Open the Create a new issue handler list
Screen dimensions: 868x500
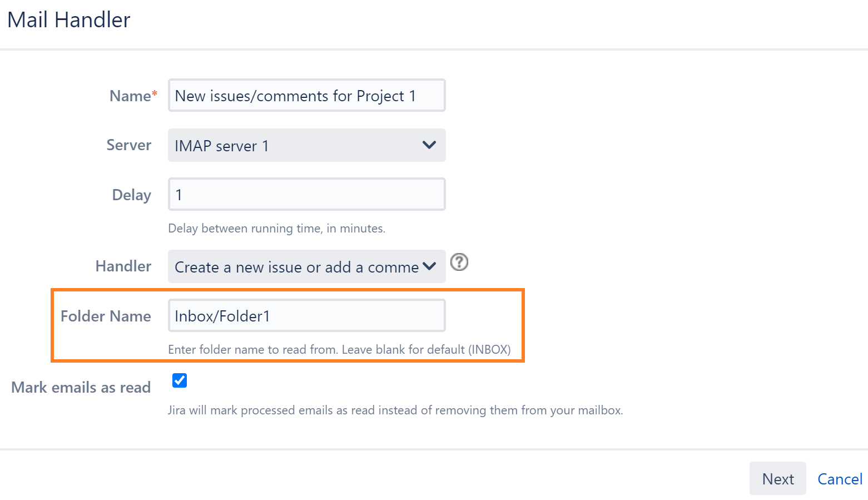click(306, 266)
